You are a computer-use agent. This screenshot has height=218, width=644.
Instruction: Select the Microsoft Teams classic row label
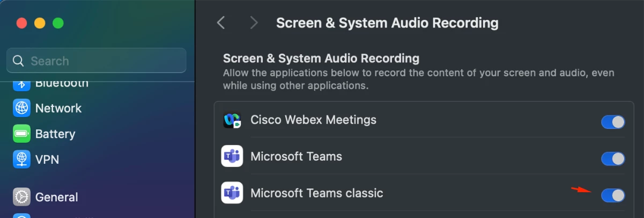pos(317,193)
